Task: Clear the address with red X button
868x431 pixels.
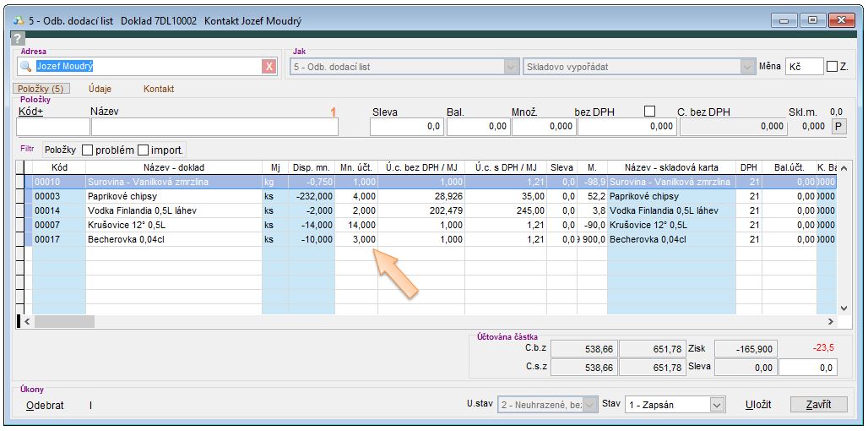Action: pos(269,67)
